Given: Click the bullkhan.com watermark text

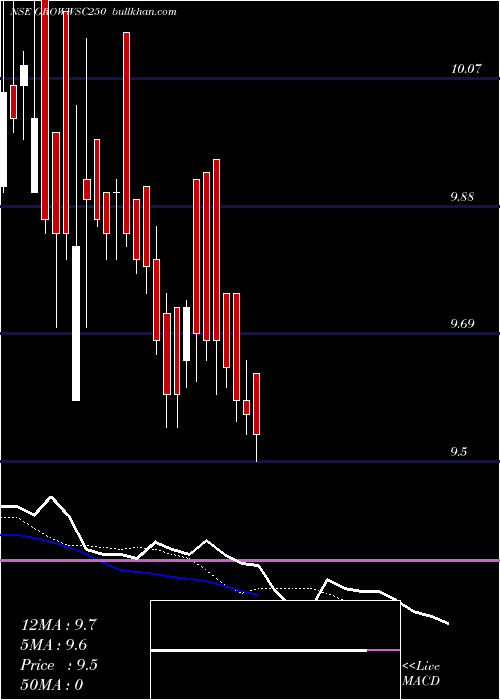Looking at the screenshot, I should [143, 12].
